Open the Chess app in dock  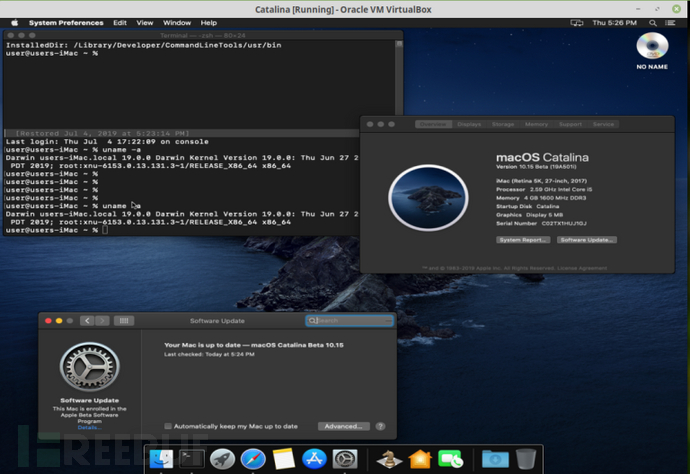[389, 459]
